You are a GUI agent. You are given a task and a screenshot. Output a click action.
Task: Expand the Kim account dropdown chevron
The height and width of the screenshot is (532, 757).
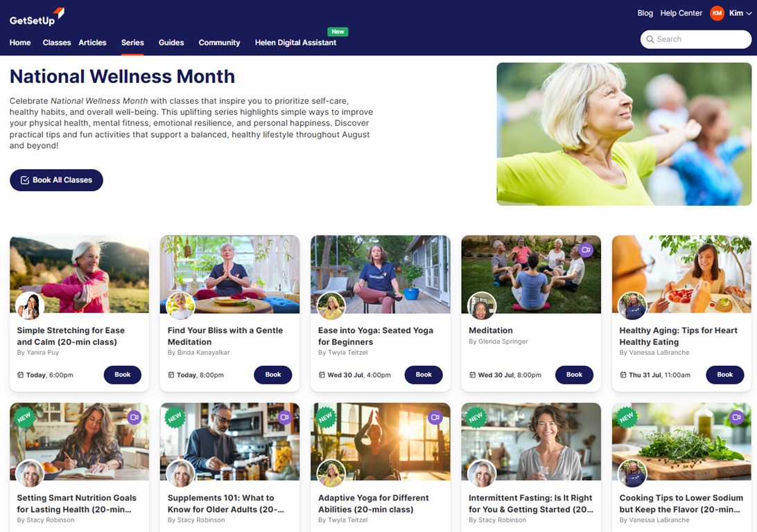749,13
